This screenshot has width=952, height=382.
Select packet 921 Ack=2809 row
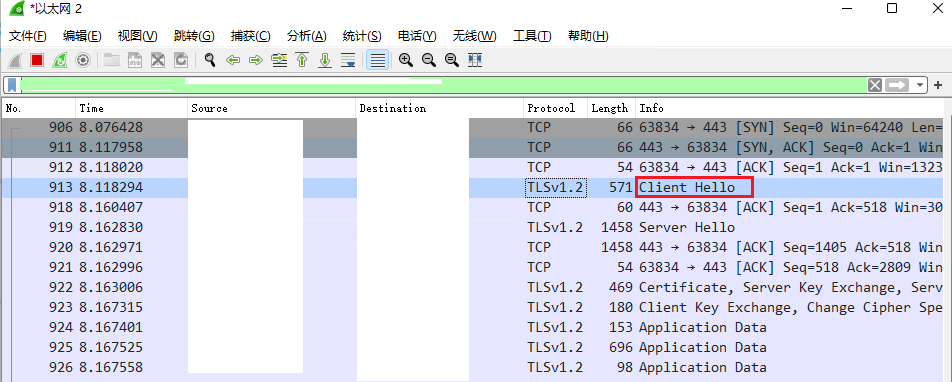[x=473, y=268]
